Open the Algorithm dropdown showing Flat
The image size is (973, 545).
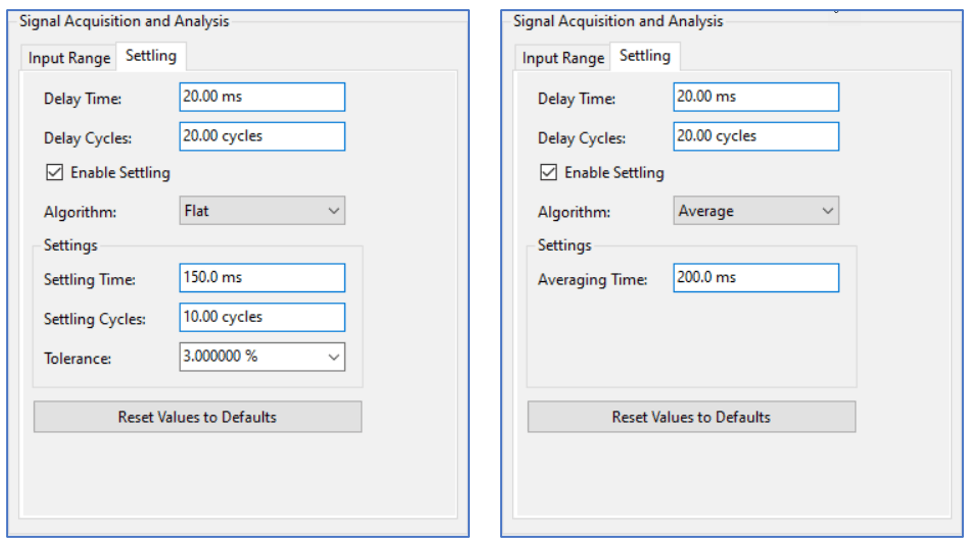pos(262,211)
